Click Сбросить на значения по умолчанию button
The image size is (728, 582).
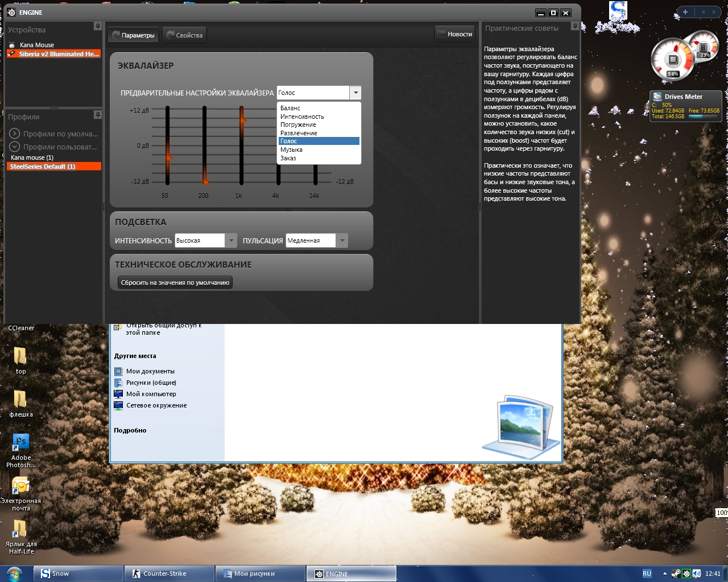pos(175,282)
